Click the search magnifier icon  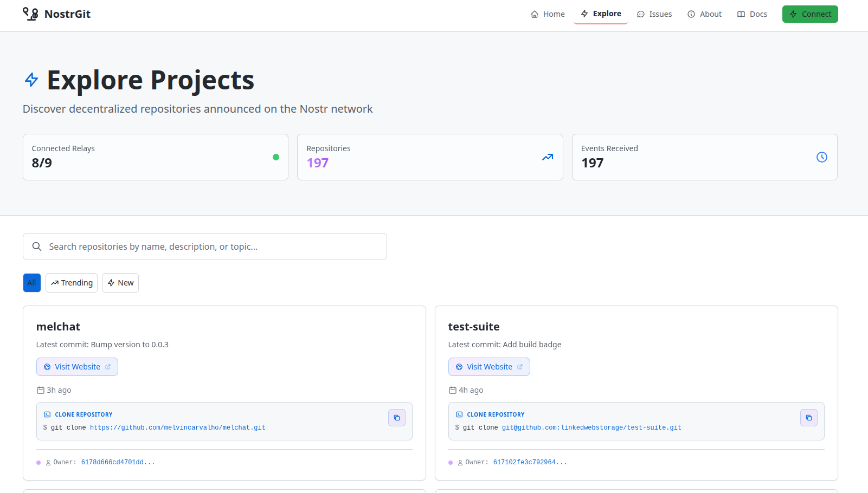(37, 246)
